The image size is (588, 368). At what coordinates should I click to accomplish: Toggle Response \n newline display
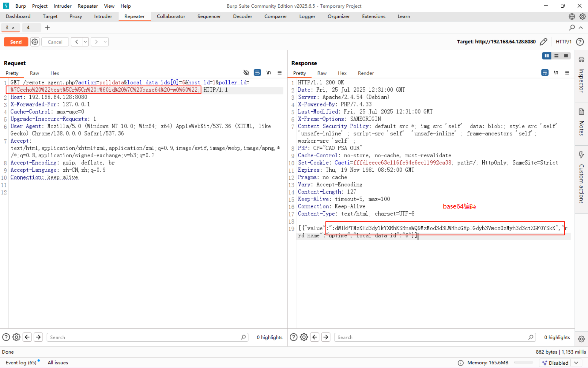pos(556,73)
